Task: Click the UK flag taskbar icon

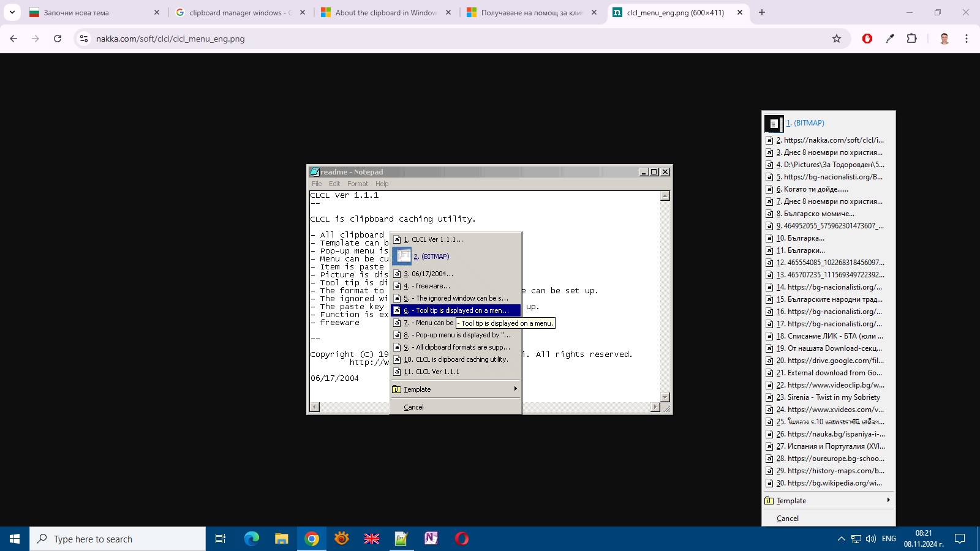Action: pyautogui.click(x=372, y=539)
